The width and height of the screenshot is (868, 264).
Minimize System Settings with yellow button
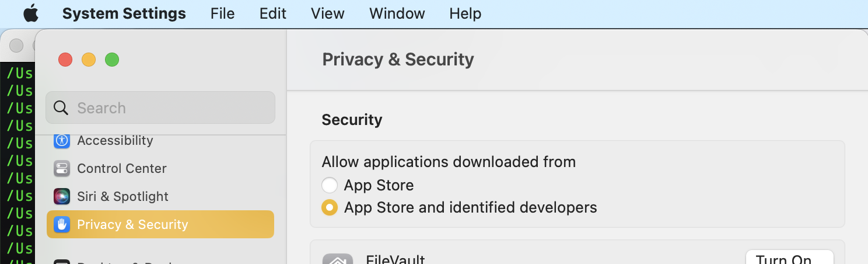pos(89,60)
